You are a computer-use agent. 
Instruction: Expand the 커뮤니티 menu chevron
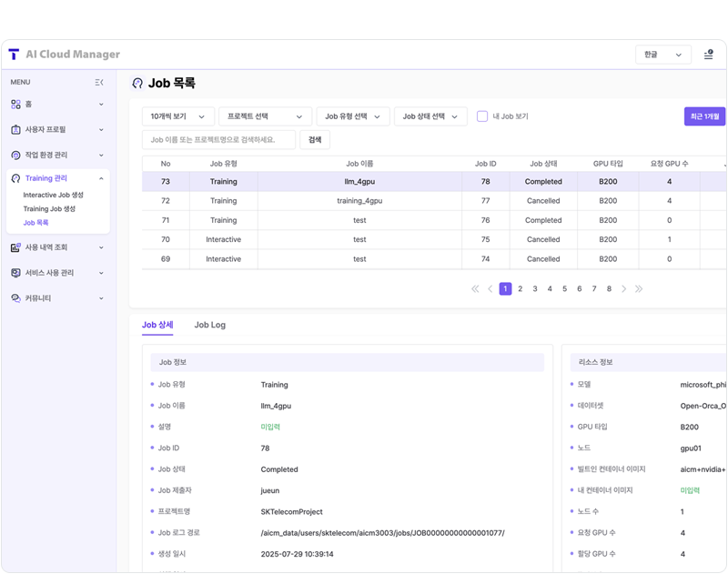[x=101, y=298]
